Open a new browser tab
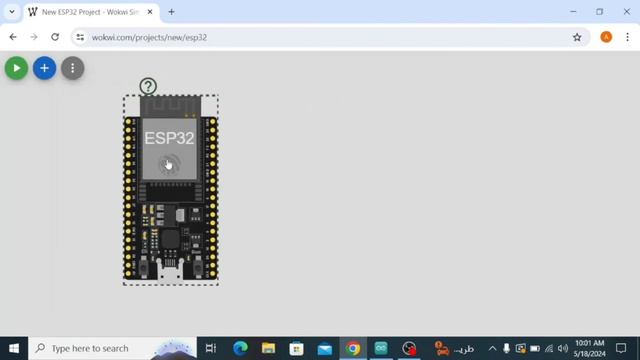 [171, 12]
